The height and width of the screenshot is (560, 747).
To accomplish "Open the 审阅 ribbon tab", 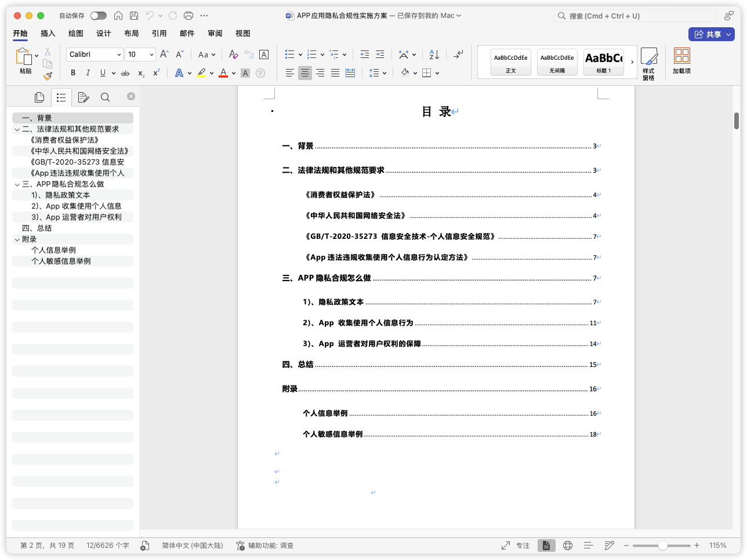I will click(215, 34).
